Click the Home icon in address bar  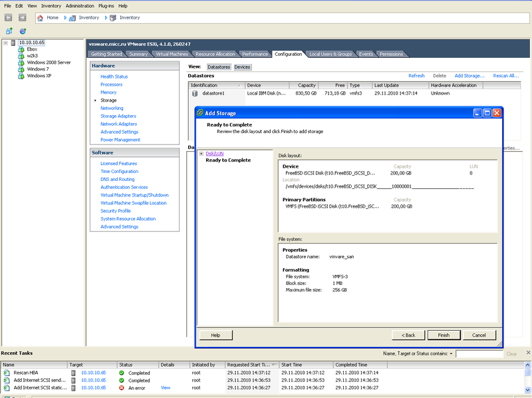[40, 18]
